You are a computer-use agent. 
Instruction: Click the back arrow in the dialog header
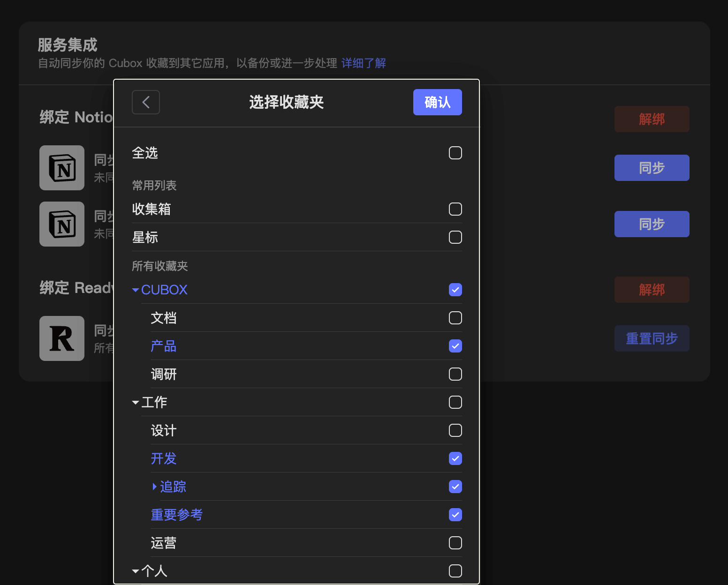[145, 102]
